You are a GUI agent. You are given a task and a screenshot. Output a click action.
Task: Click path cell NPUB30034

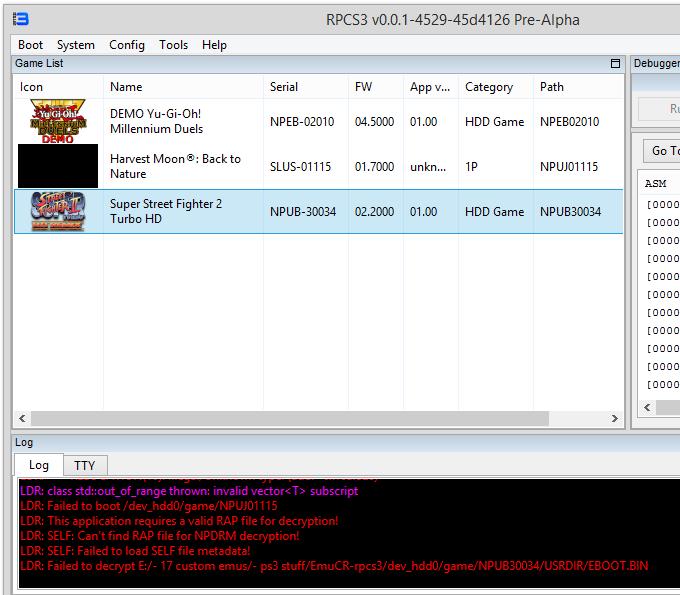[570, 212]
